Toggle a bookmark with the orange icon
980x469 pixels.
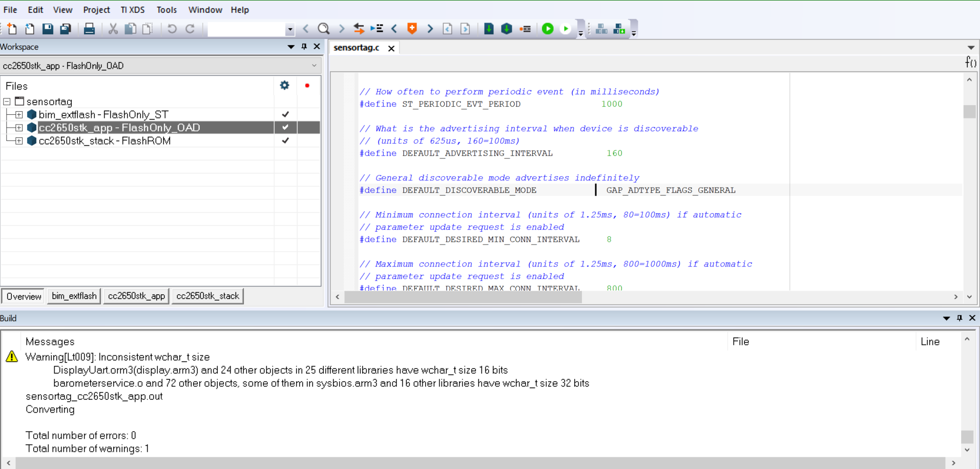412,29
